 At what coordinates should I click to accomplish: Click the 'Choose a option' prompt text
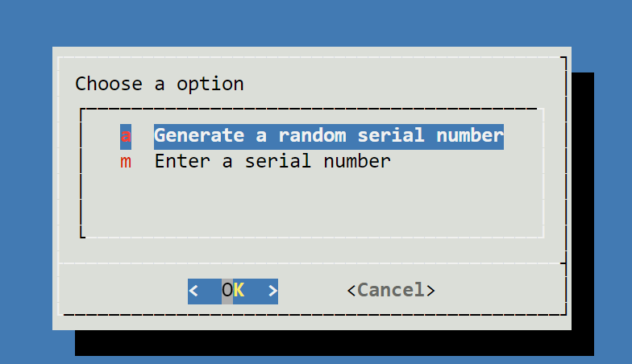pyautogui.click(x=159, y=84)
